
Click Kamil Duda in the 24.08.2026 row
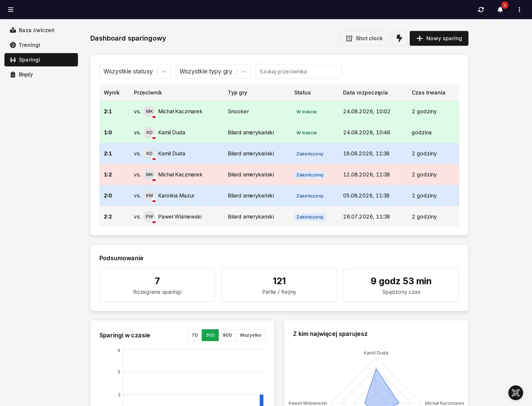[x=172, y=133]
